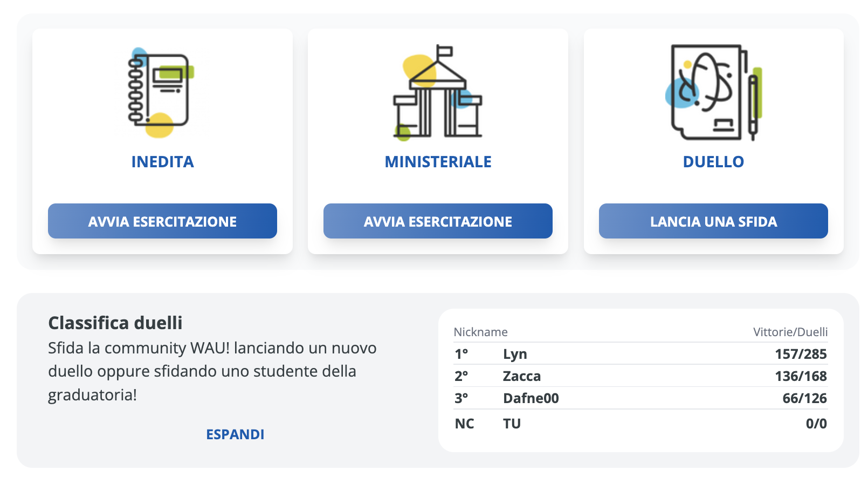This screenshot has height=477, width=868.
Task: Click Zacca's 136/168 score
Action: pyautogui.click(x=801, y=376)
